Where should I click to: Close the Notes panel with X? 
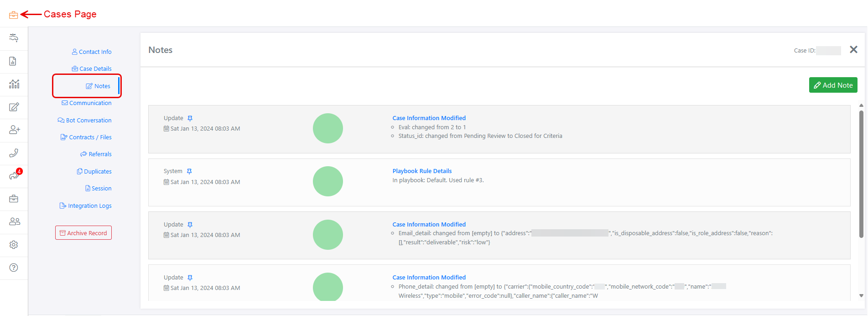853,50
